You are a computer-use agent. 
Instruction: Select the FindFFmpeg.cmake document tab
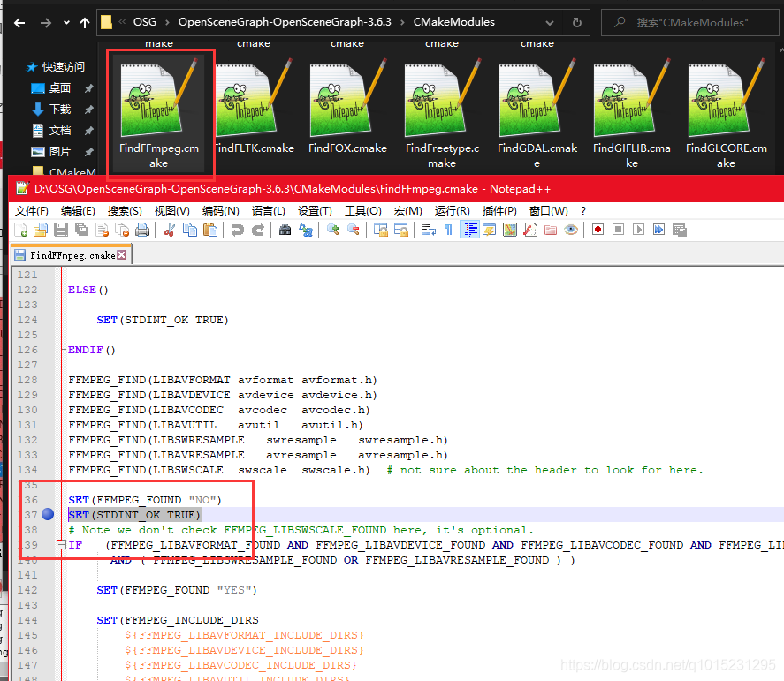click(72, 255)
